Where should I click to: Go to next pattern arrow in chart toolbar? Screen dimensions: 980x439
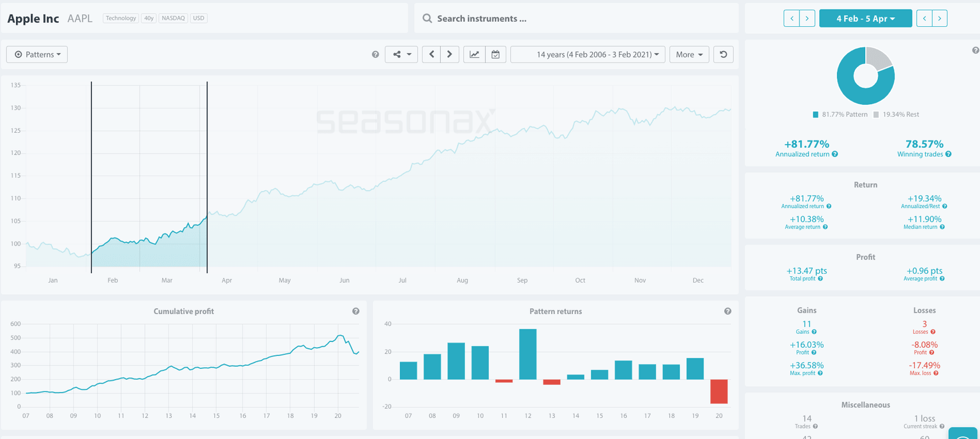[x=449, y=54]
